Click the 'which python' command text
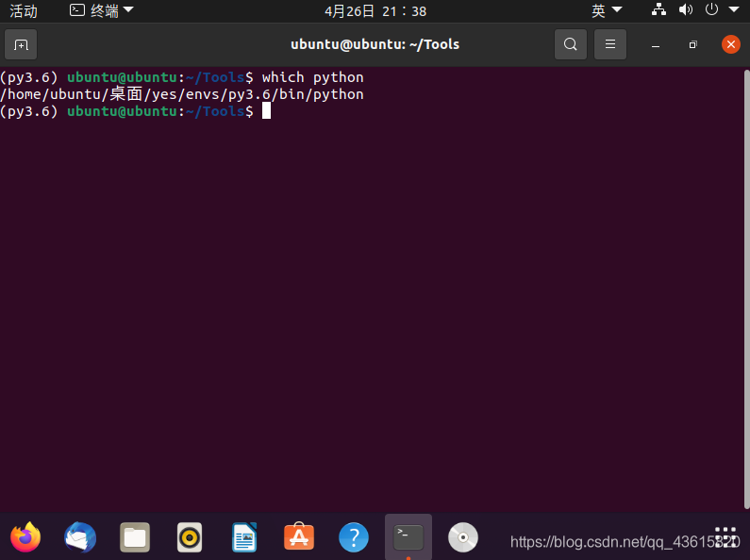Screen dimensions: 750x560 pyautogui.click(x=313, y=77)
